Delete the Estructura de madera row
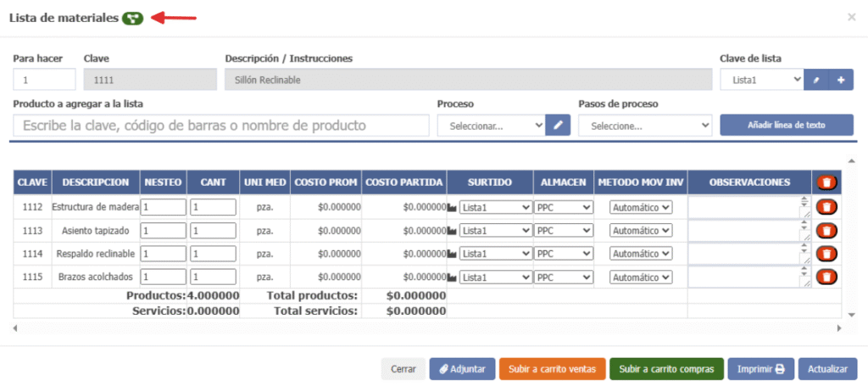This screenshot has height=392, width=868. click(x=826, y=207)
